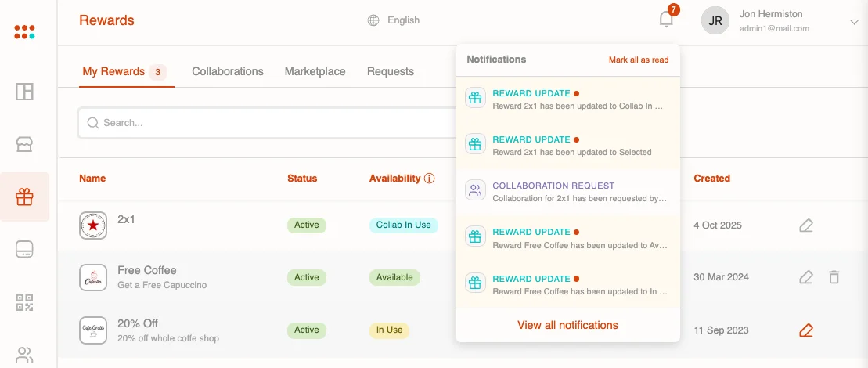The height and width of the screenshot is (368, 868).
Task: Click the Availability info icon
Action: pyautogui.click(x=429, y=179)
